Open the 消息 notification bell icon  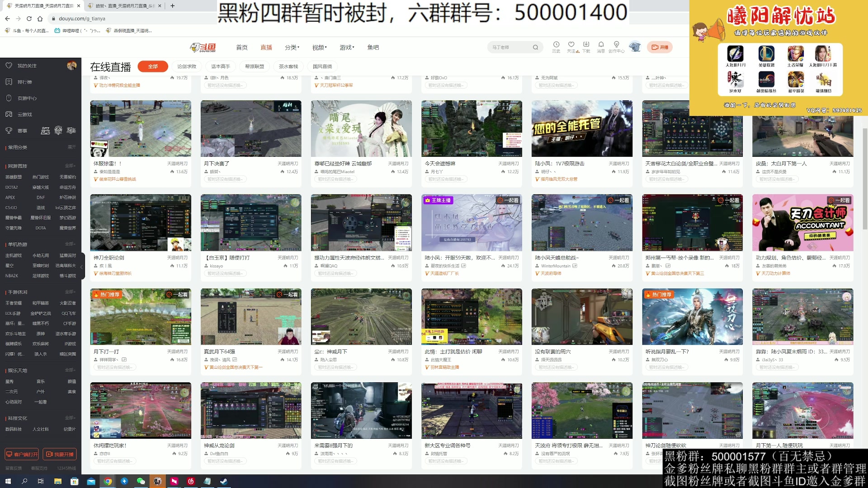click(x=601, y=47)
